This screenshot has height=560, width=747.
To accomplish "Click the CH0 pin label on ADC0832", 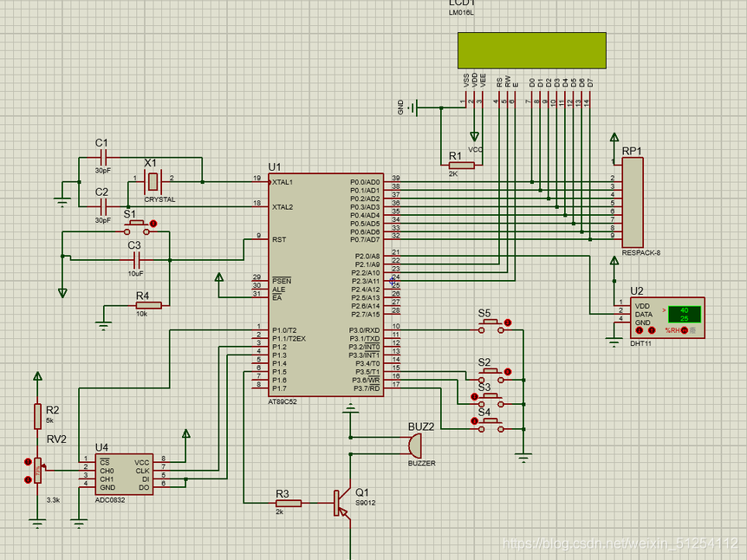I will coord(107,471).
